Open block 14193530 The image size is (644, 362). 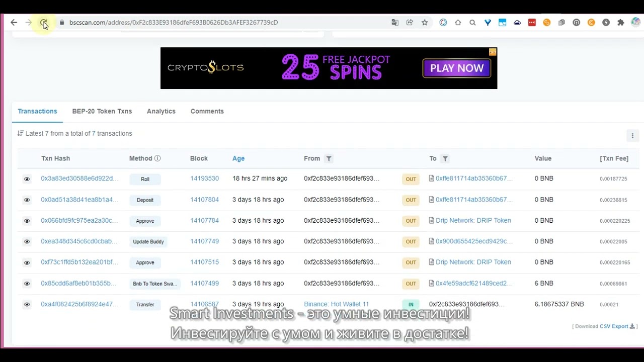(x=204, y=178)
